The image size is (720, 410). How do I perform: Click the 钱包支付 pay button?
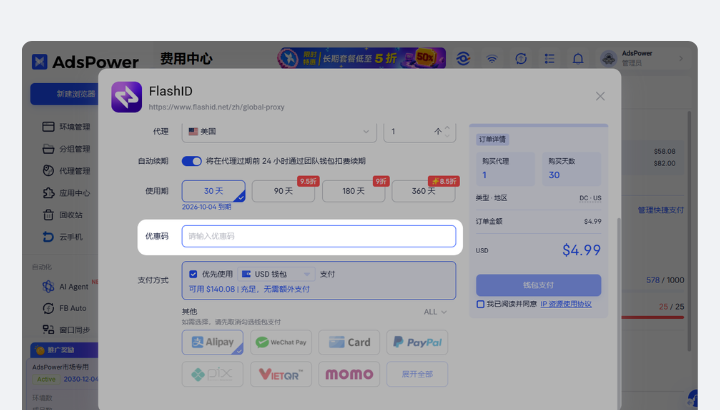[x=539, y=285]
